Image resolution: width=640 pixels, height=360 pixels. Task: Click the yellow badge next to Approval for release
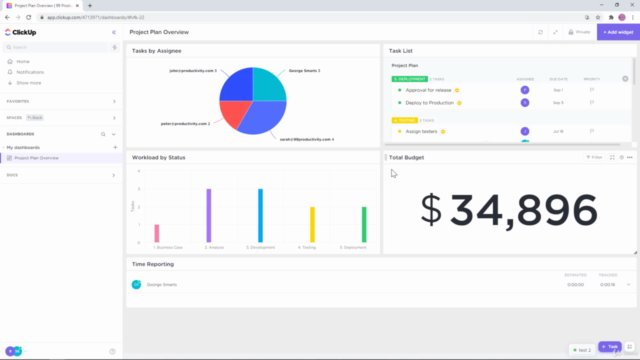click(457, 90)
